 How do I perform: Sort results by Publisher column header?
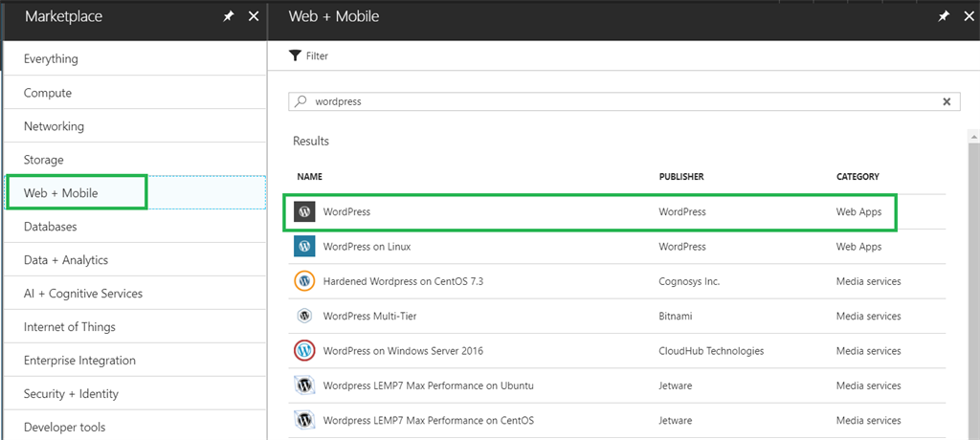coord(681,177)
